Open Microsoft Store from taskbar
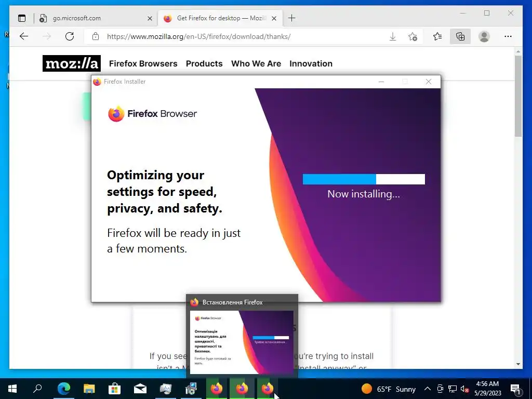 tap(115, 389)
